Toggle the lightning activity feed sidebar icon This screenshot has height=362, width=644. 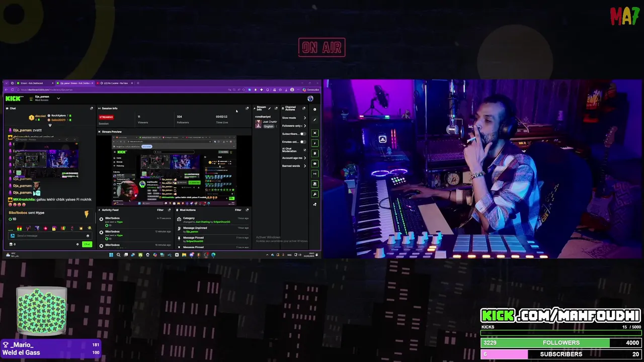click(315, 143)
